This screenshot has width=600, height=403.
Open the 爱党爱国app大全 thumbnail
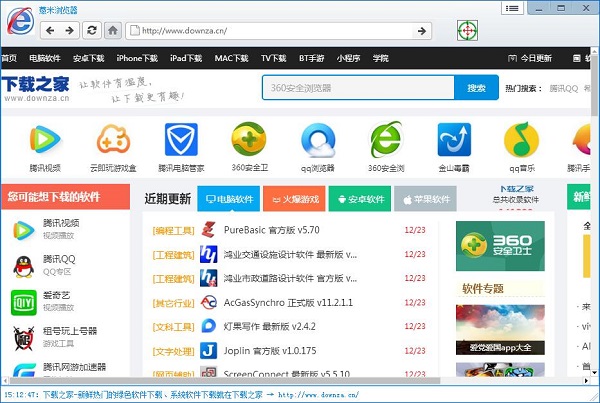pyautogui.click(x=500, y=330)
